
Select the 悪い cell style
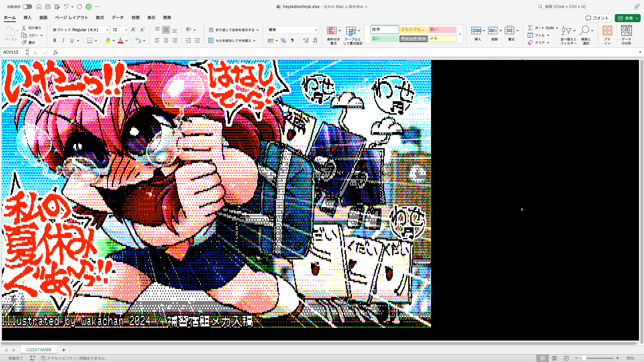[x=442, y=30]
